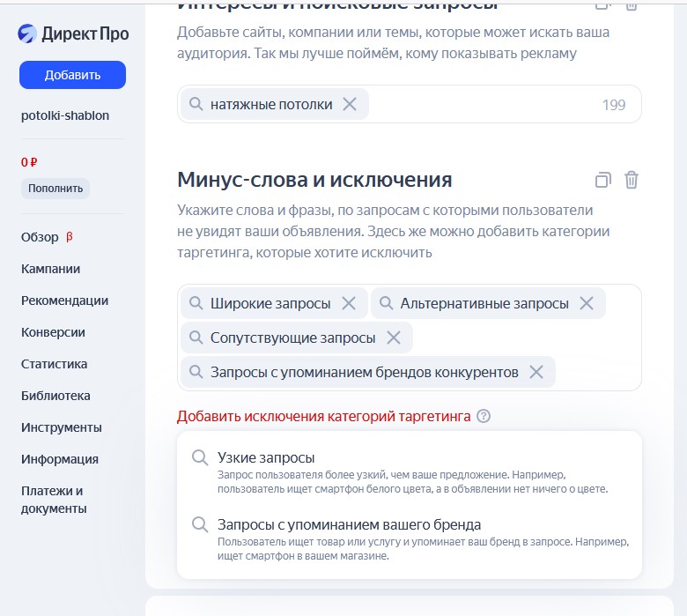Open the Статистика section

[x=54, y=364]
